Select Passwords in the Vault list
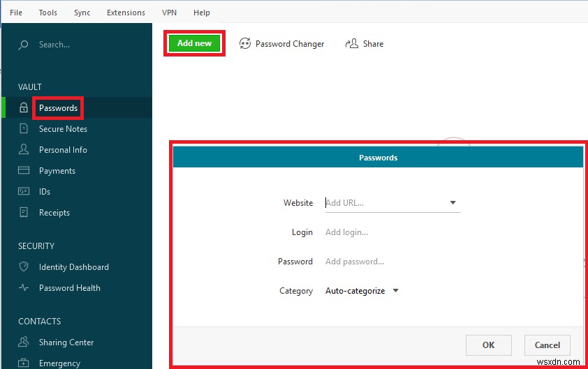This screenshot has height=369, width=588. (x=58, y=108)
